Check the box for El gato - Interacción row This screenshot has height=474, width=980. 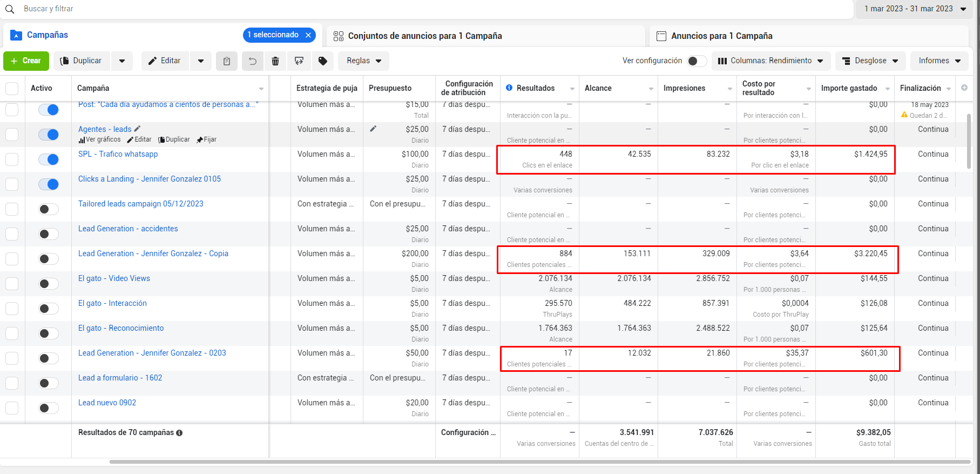12,309
